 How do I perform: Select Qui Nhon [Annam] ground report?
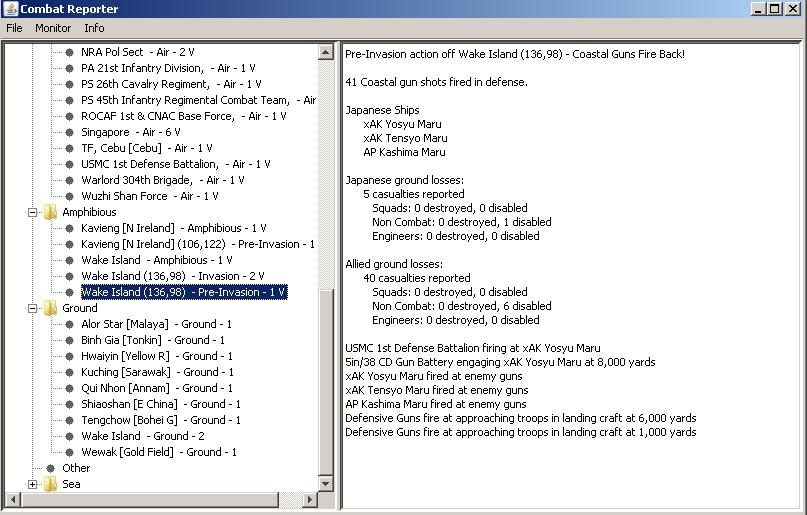157,388
